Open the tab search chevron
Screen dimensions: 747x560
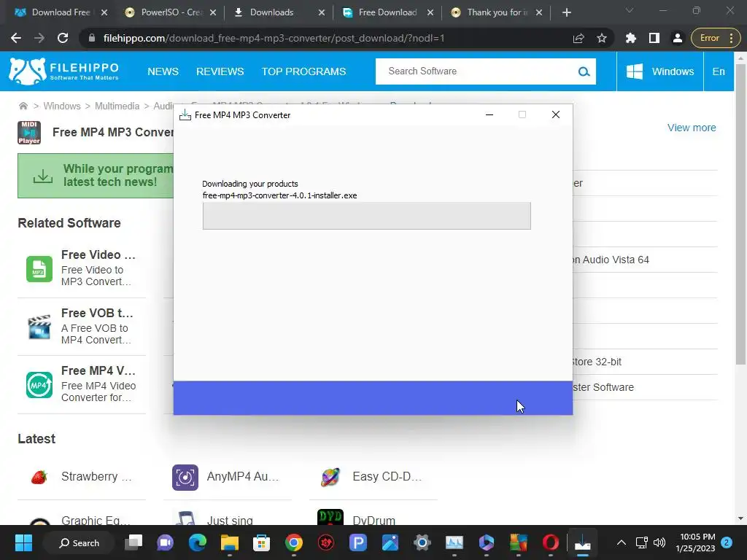coord(630,11)
